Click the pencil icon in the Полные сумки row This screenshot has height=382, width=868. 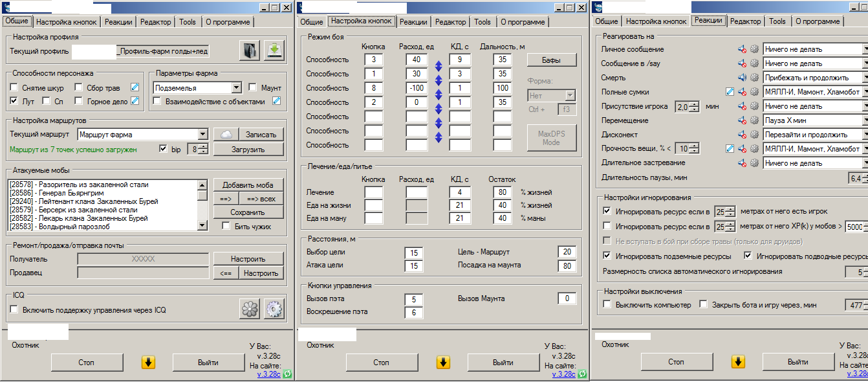point(730,92)
